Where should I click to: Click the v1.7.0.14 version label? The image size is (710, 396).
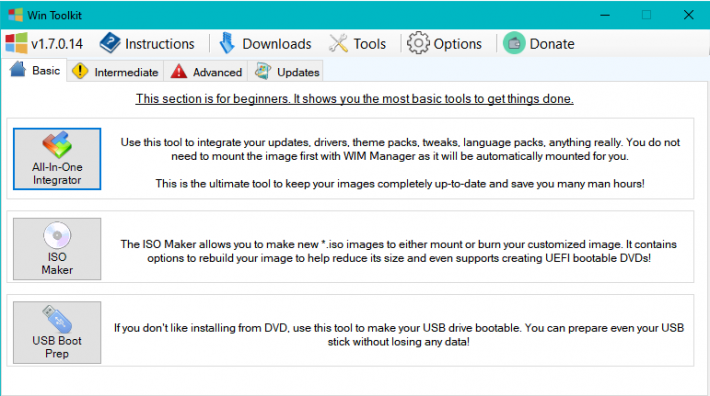57,44
